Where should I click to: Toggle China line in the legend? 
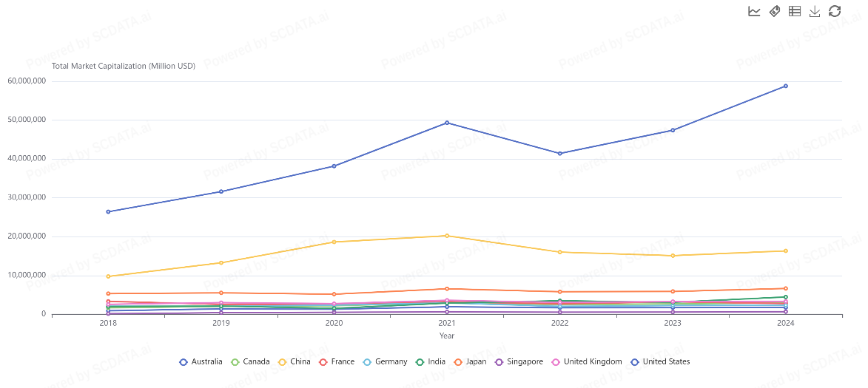[x=293, y=362]
